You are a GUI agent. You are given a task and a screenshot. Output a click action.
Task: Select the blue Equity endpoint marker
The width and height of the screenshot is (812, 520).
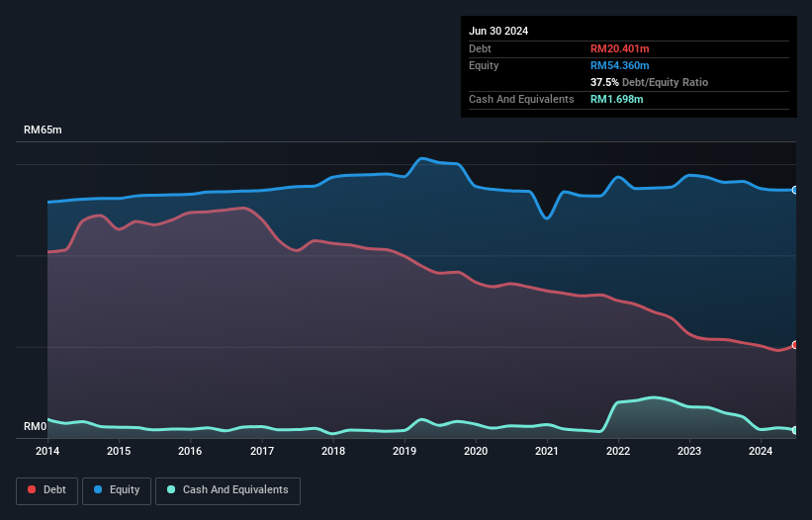[x=795, y=191]
